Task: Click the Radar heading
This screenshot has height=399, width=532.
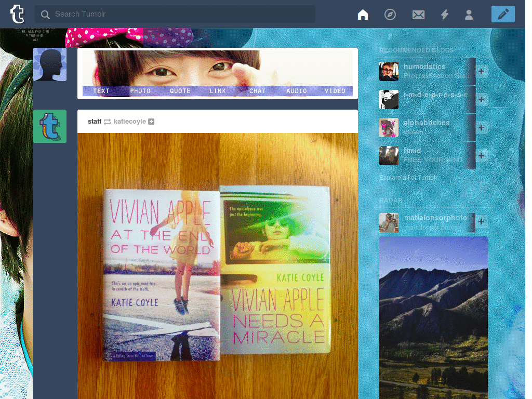Action: 391,200
